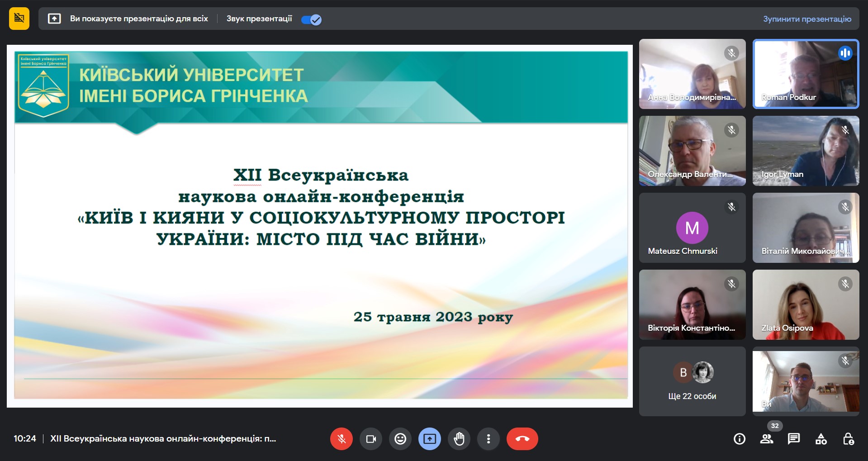Open the emoji reactions panel
Image resolution: width=868 pixels, height=461 pixels.
pos(400,439)
